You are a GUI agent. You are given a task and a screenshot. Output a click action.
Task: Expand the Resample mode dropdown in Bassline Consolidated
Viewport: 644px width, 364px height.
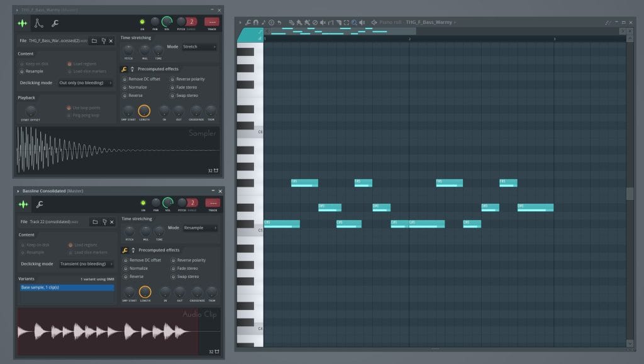pos(199,228)
